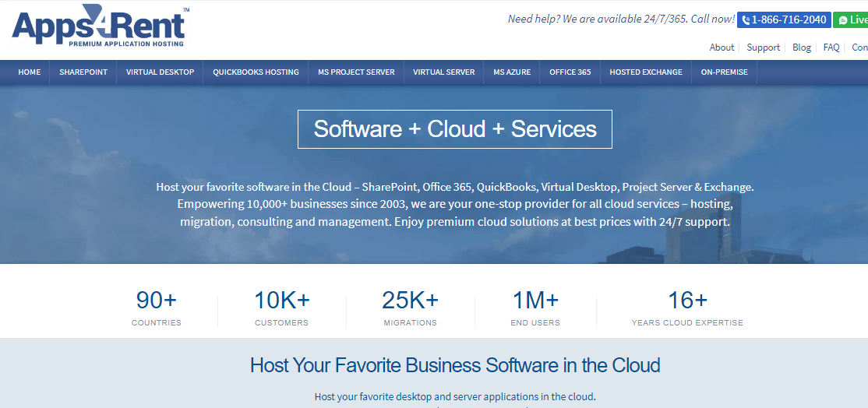
Task: Go to the Support link
Action: [x=763, y=47]
